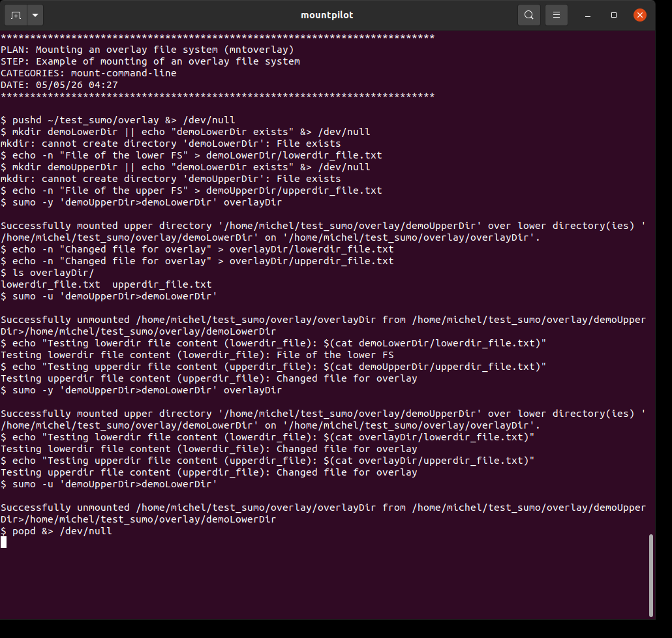Click the 'cat demoUpperDir/upperdir_file.txt' echo command
This screenshot has width=672, height=638.
point(273,367)
